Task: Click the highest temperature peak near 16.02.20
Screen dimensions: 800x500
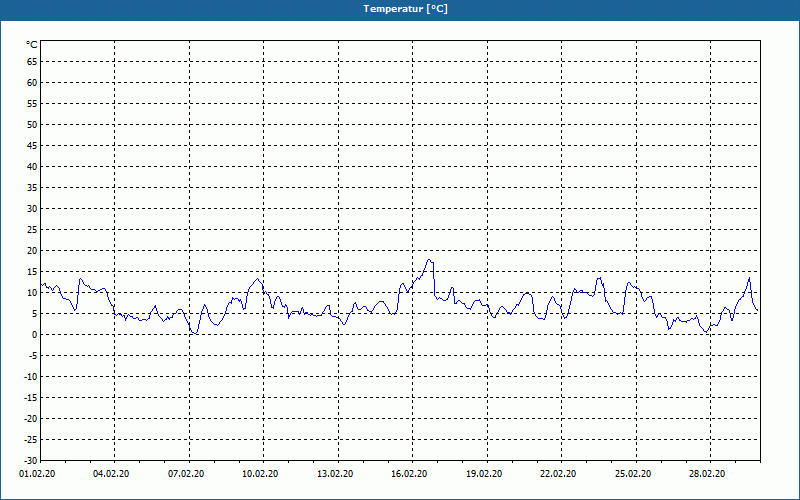Action: 430,261
